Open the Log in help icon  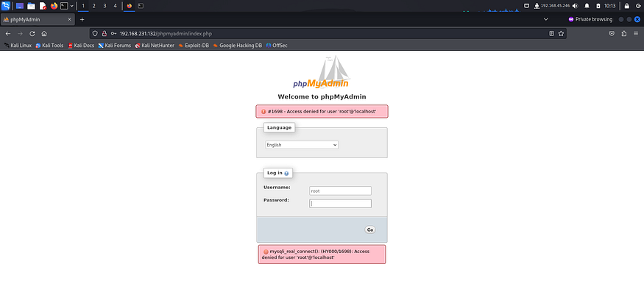pyautogui.click(x=286, y=173)
